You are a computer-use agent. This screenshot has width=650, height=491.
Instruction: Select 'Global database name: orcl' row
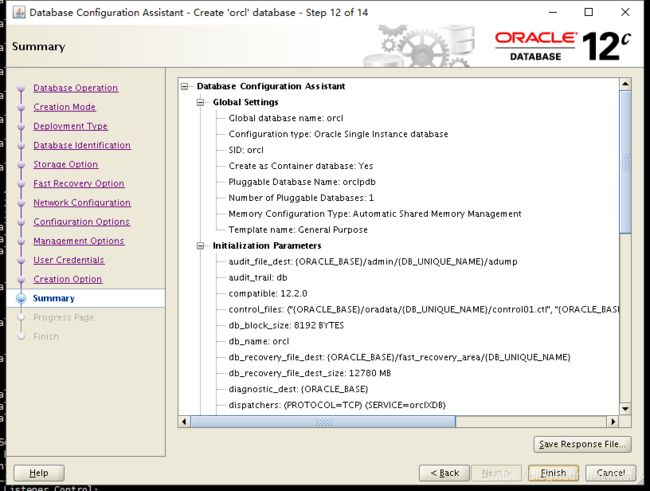coord(286,118)
